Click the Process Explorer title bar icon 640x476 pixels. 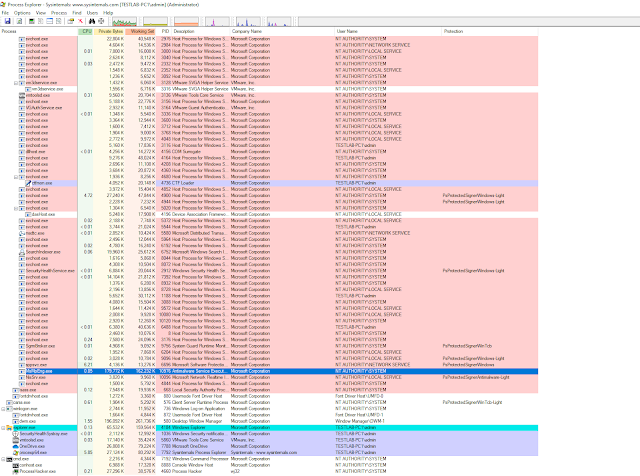(x=3, y=4)
